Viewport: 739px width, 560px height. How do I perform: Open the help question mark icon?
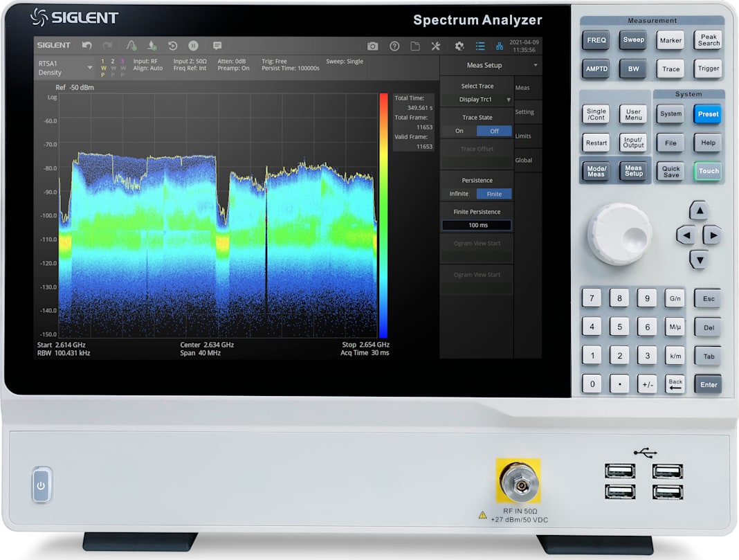[x=394, y=44]
